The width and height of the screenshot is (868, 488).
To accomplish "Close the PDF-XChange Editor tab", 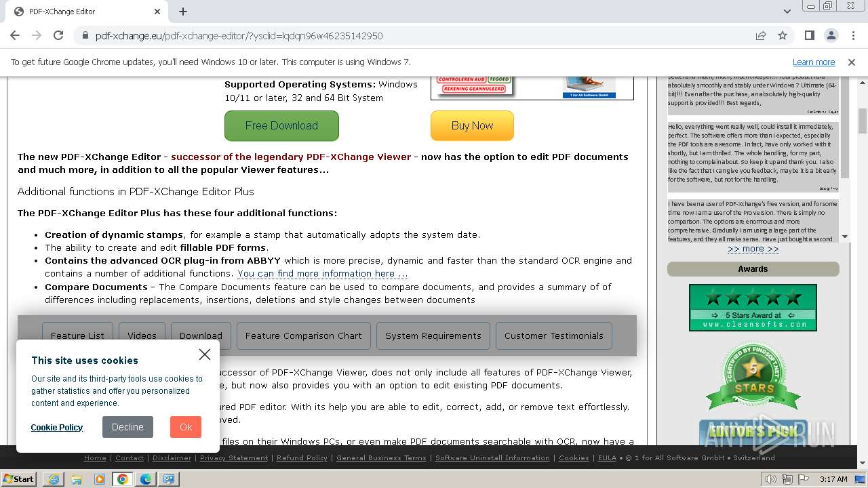I will (x=157, y=12).
